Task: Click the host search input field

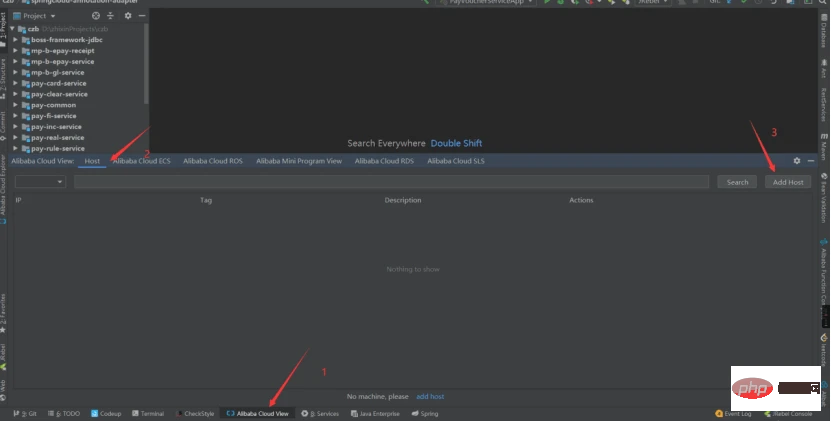Action: (390, 182)
